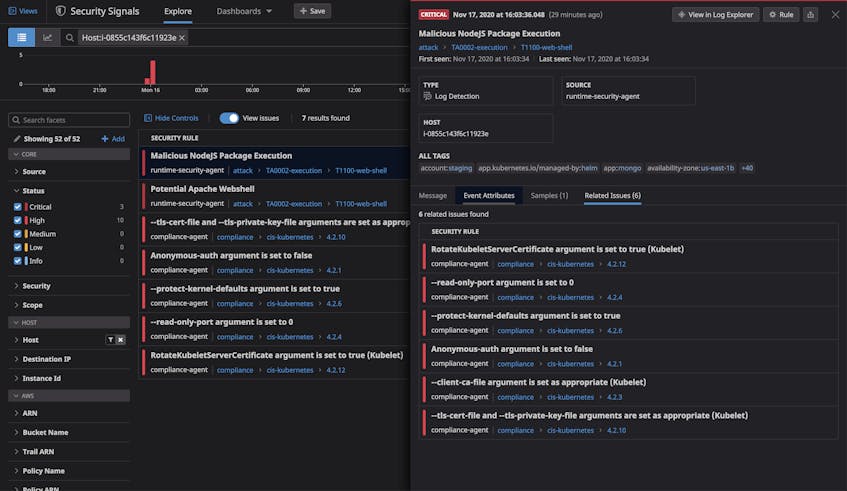Open the Samples (1) tab
The image size is (847, 491).
pyautogui.click(x=549, y=196)
